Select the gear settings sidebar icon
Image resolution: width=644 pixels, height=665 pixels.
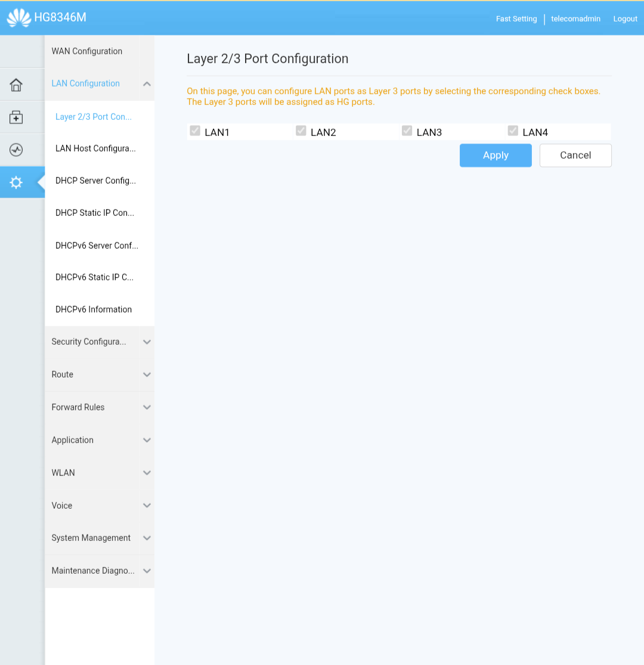click(x=16, y=183)
